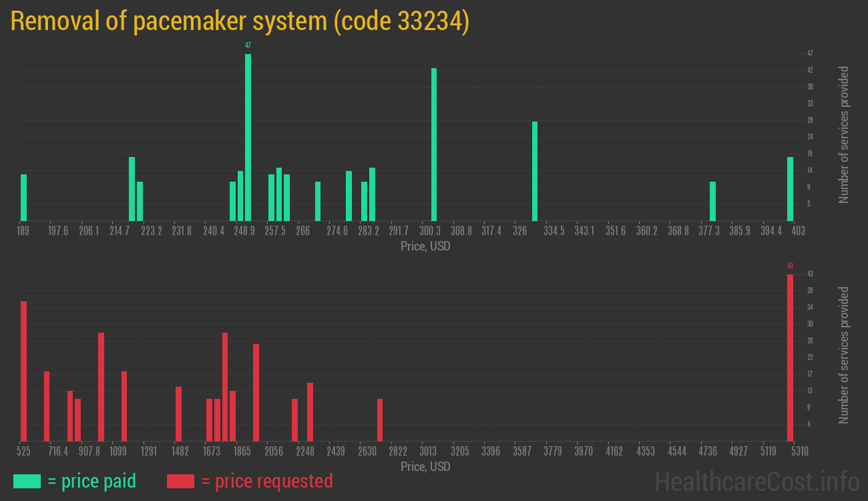
Task: Select the leftmost green bar at price 189
Action: tap(24, 197)
